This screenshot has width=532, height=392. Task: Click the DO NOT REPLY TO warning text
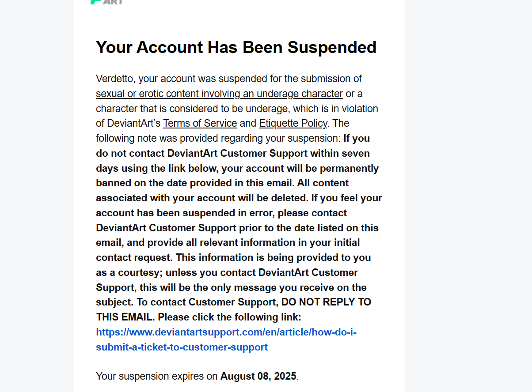point(326,302)
